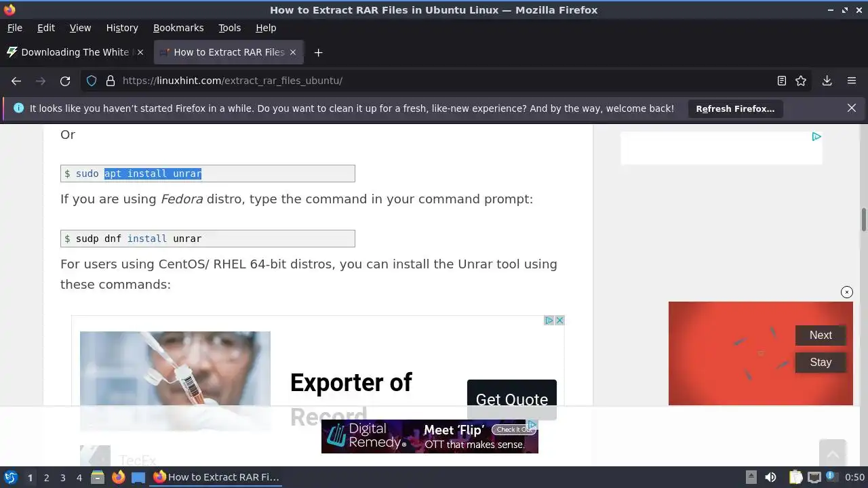Click the Get Quote ad button
The image size is (868, 488).
click(x=512, y=399)
